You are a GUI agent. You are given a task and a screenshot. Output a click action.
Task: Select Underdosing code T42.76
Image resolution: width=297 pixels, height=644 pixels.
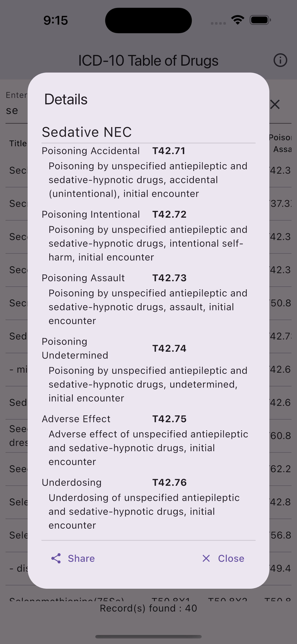[169, 482]
